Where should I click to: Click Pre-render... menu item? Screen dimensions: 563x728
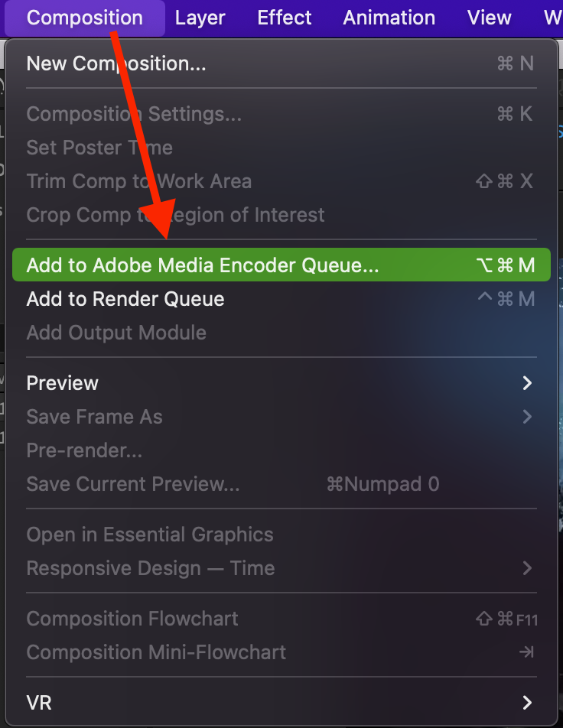pos(84,450)
